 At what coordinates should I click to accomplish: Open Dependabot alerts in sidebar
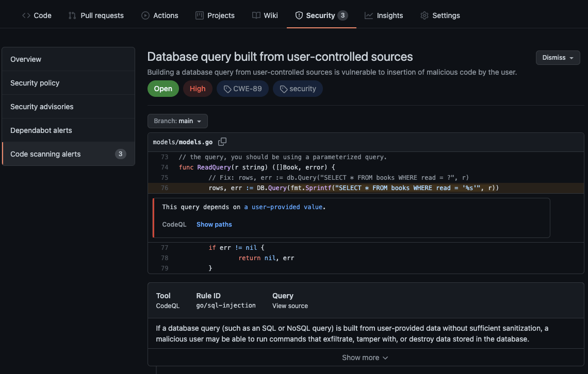41,130
